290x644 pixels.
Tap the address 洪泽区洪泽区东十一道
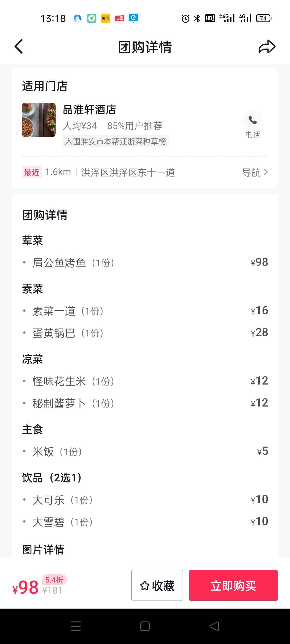pos(128,172)
